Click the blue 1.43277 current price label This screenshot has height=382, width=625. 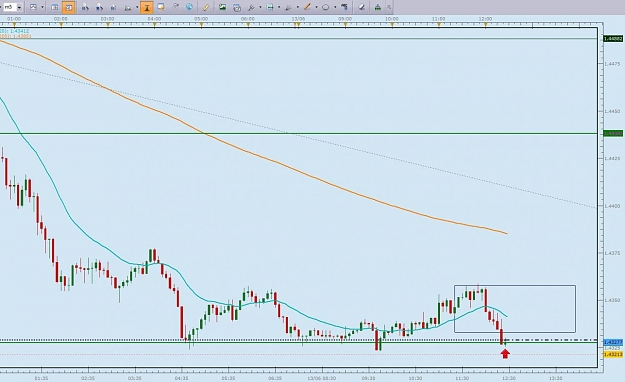(613, 343)
